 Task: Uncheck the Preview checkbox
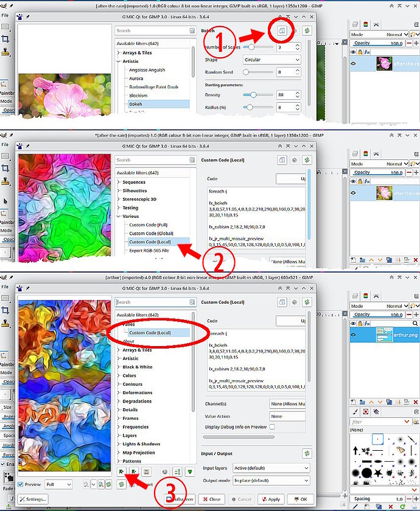[21, 484]
